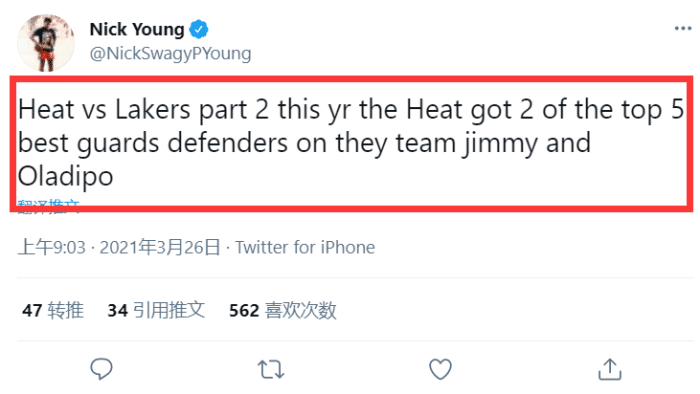Open the share tweet icon
This screenshot has width=700, height=394.
609,369
